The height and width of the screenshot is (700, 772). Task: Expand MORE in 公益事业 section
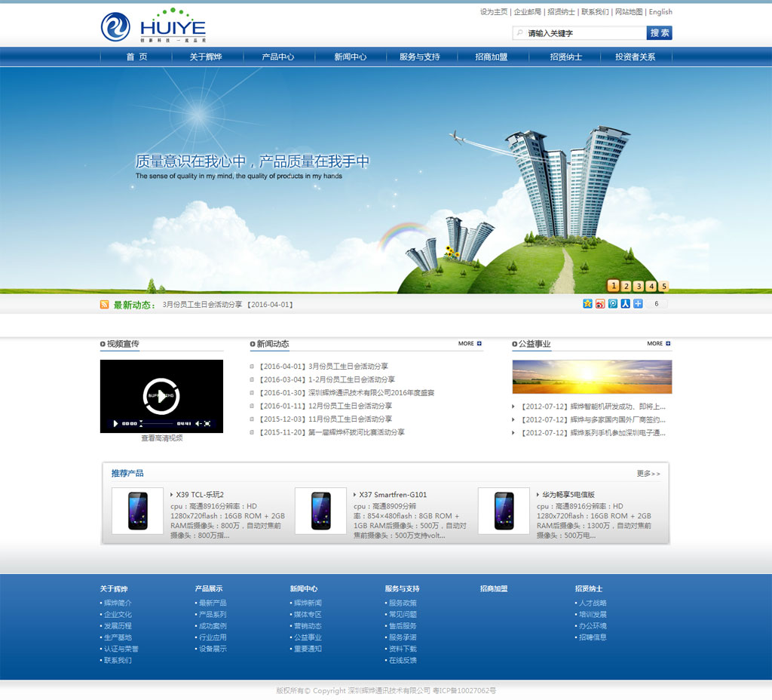658,344
